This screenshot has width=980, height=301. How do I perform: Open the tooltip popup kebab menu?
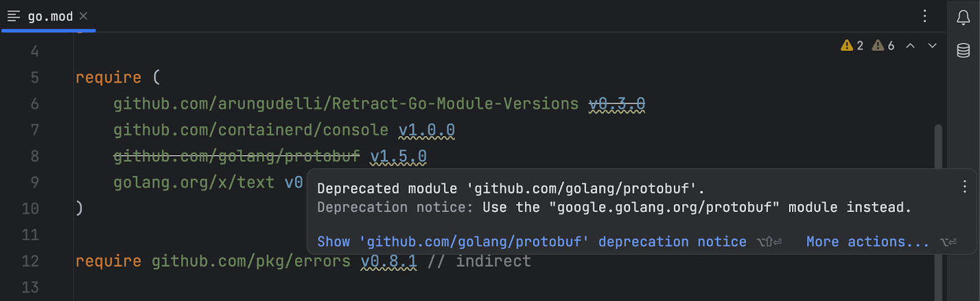pos(965,186)
